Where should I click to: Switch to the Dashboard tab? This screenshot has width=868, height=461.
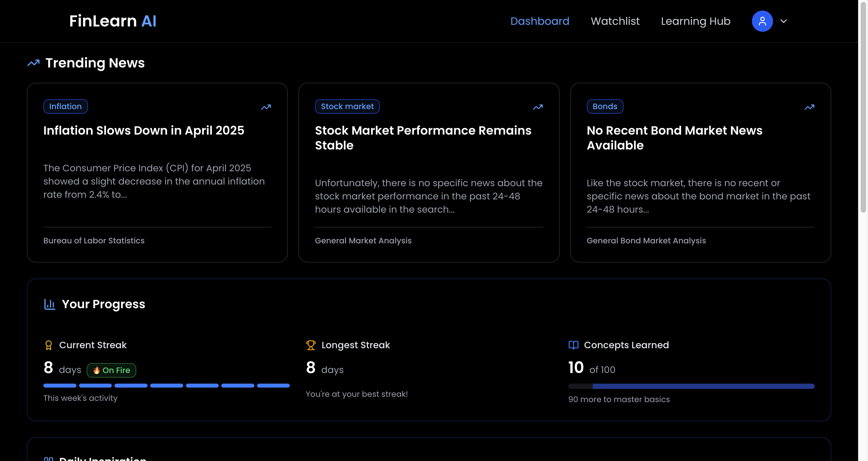tap(540, 21)
